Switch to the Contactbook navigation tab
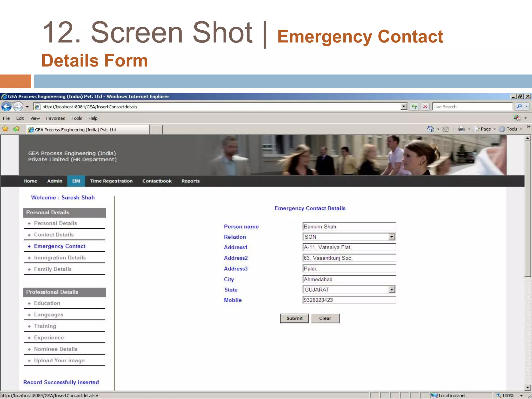532x399 pixels. [157, 181]
